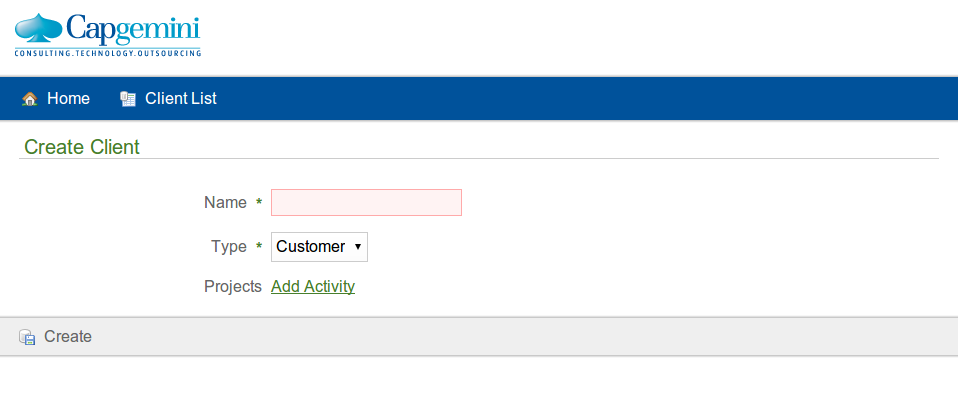This screenshot has height=410, width=958.
Task: Click the Client List page icon
Action: (127, 99)
